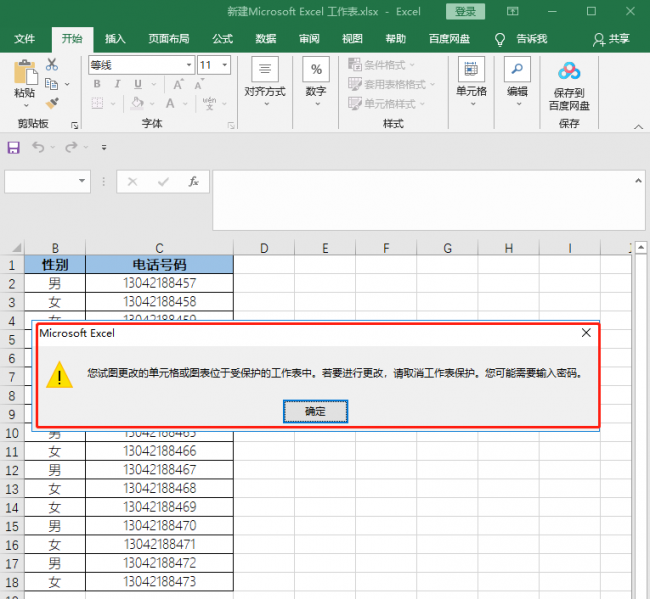Switch to the Formulas tab
The height and width of the screenshot is (599, 650).
point(223,39)
